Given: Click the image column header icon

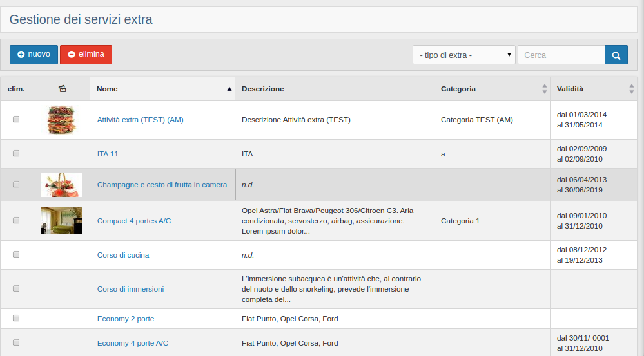Looking at the screenshot, I should coord(61,89).
